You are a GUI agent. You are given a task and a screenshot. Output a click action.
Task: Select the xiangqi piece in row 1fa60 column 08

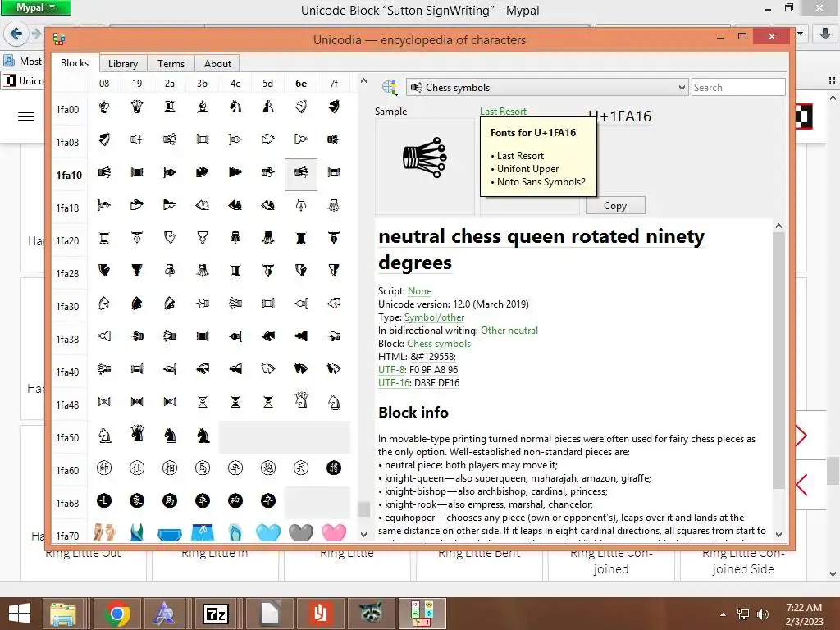click(x=104, y=468)
